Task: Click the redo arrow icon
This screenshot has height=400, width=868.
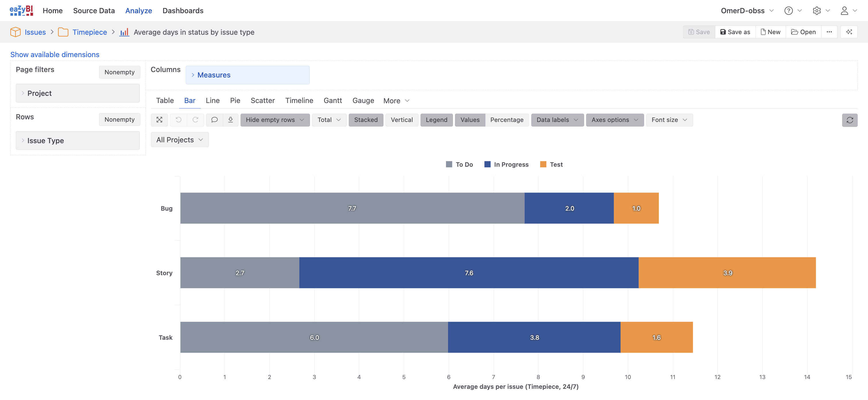Action: (x=195, y=120)
